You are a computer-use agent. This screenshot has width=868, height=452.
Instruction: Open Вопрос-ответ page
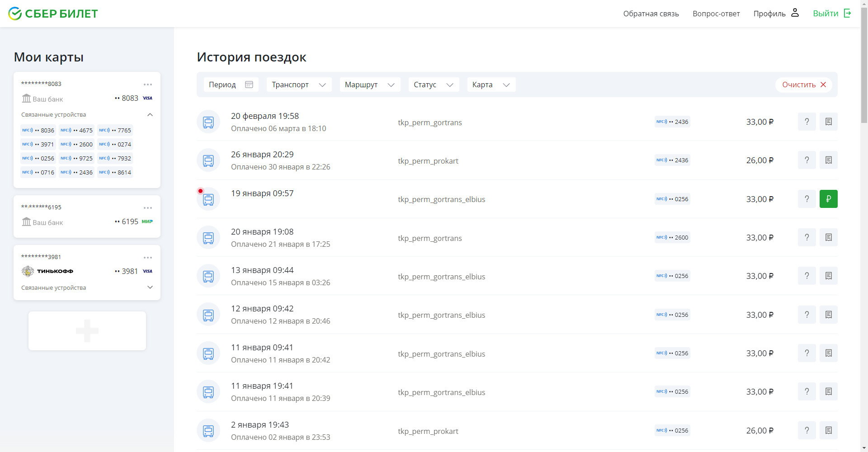point(716,14)
